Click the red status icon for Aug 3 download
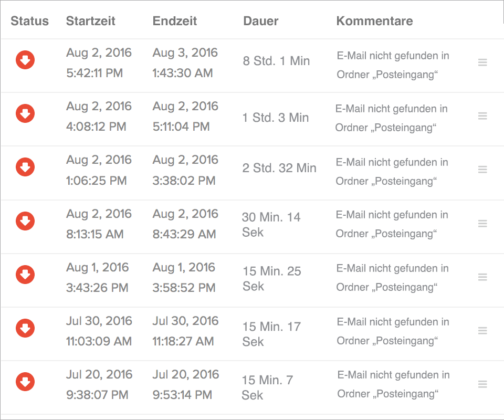This screenshot has width=504, height=420. coord(25,60)
